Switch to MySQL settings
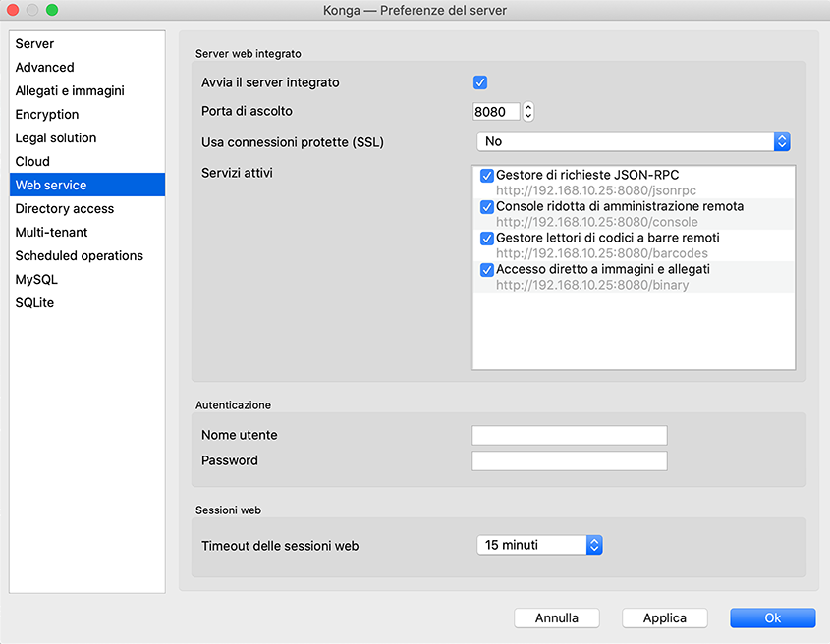This screenshot has width=830, height=644. (x=36, y=280)
